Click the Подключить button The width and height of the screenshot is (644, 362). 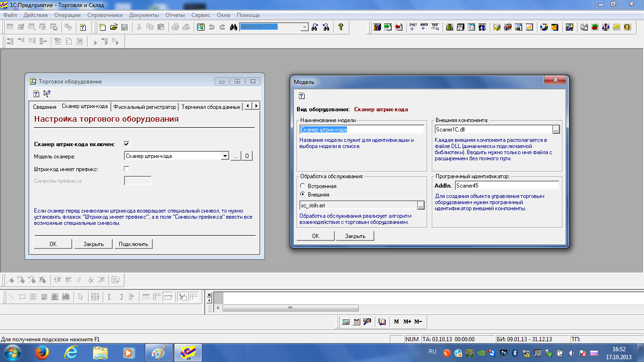click(x=133, y=244)
